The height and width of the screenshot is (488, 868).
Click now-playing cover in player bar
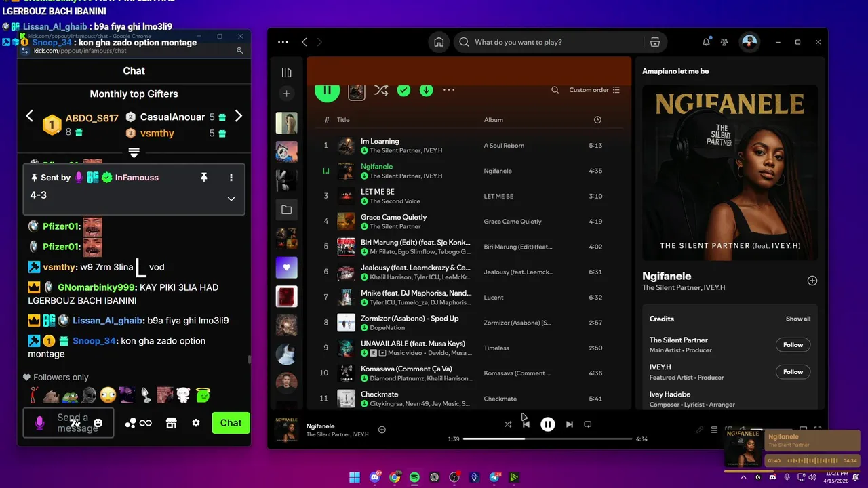(287, 430)
